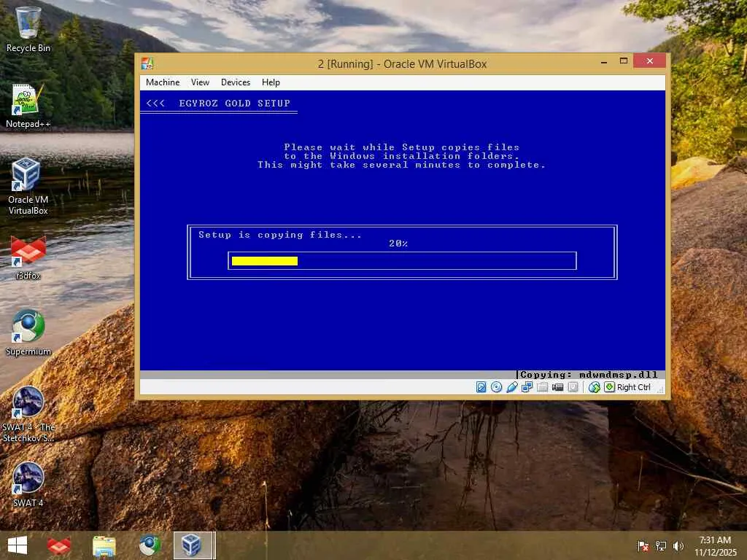
Task: Click the USB devices status icon
Action: tap(511, 387)
